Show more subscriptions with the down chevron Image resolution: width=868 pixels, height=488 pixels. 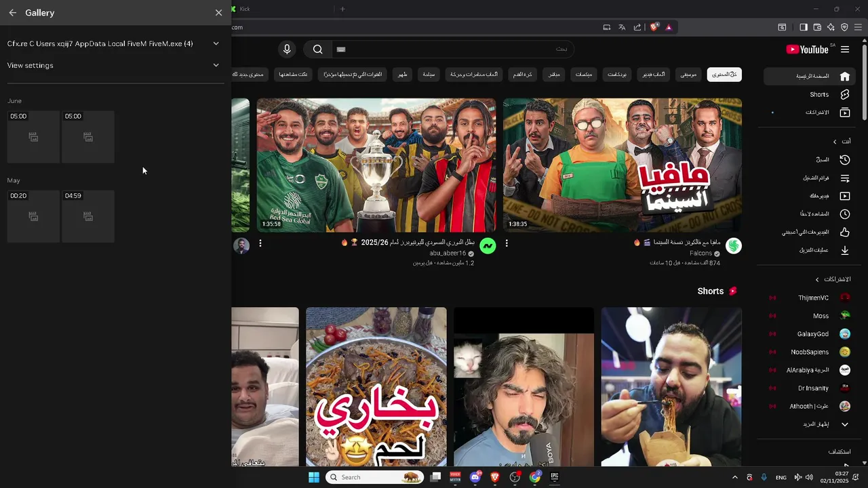pyautogui.click(x=844, y=424)
